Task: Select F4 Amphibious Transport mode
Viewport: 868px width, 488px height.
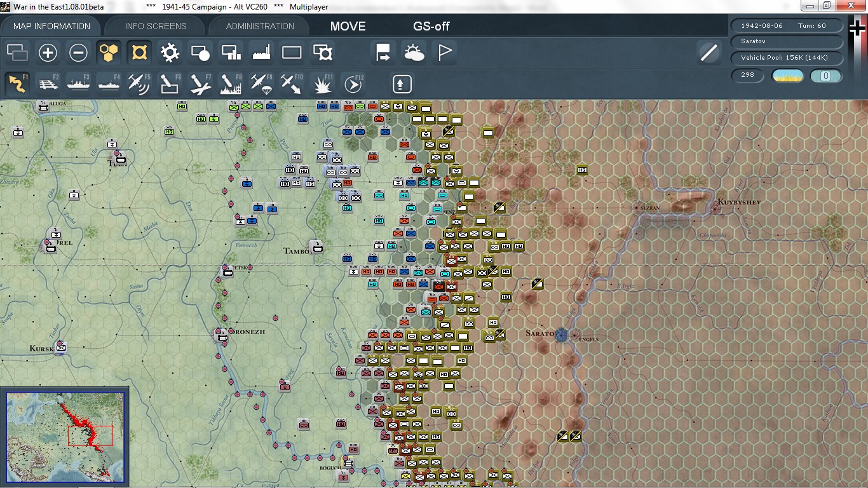Action: 109,83
